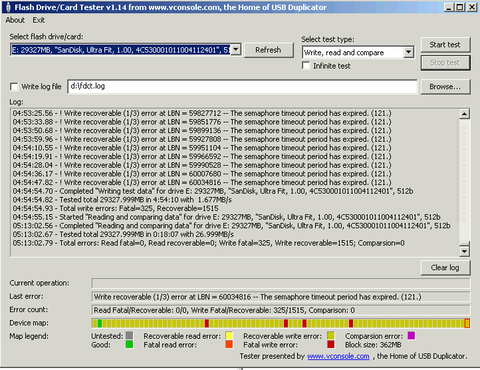Click the Recoverable write error legend swatch
Screen dimensions: 480x370
(x=331, y=335)
